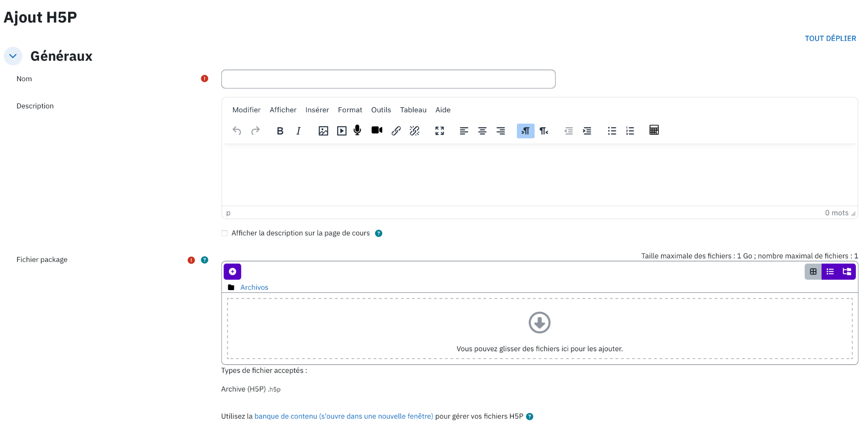
Task: Click the p element path in status bar
Action: pos(228,213)
